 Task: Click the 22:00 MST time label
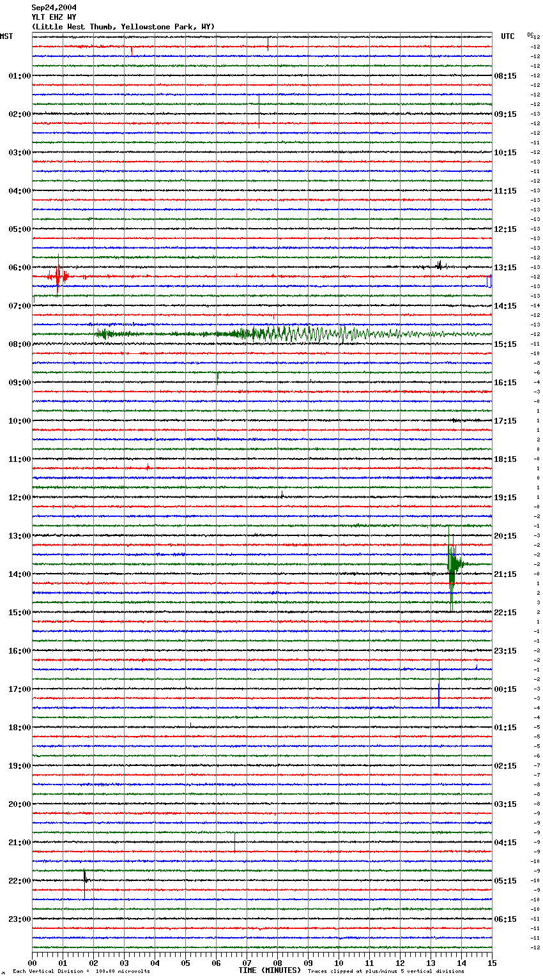pyautogui.click(x=19, y=881)
